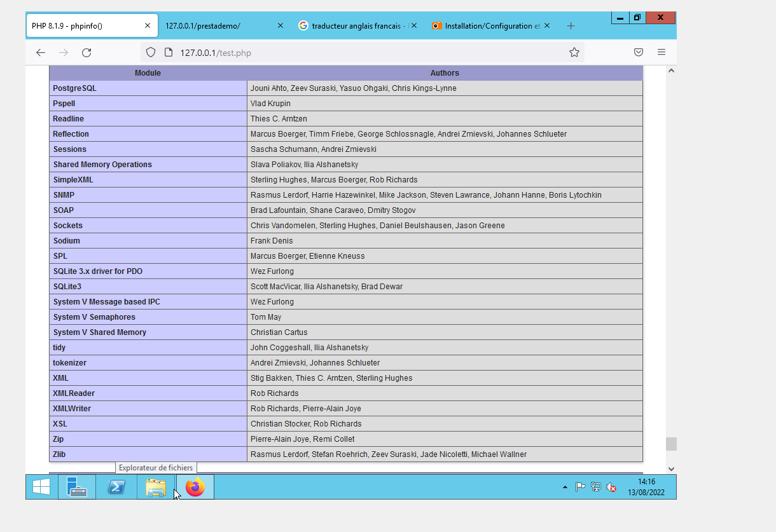Show hidden system tray icons
Image resolution: width=776 pixels, height=532 pixels.
point(565,488)
